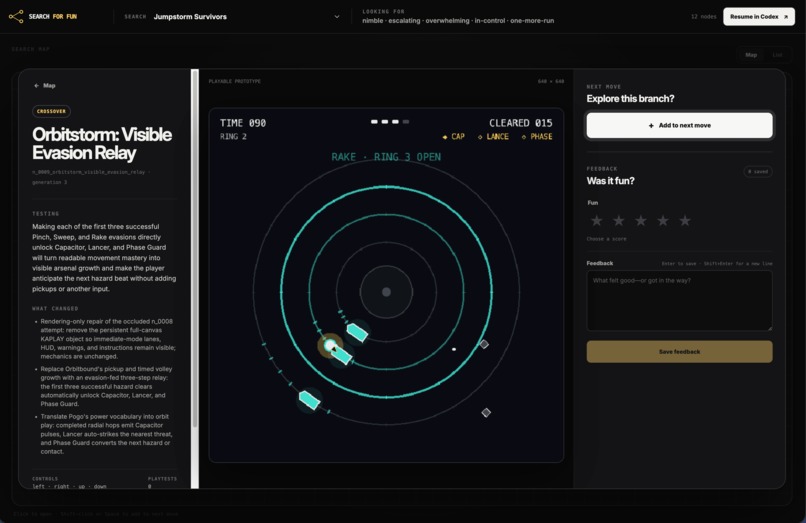This screenshot has height=523, width=806.
Task: Rate fun with the fifth star
Action: click(685, 221)
